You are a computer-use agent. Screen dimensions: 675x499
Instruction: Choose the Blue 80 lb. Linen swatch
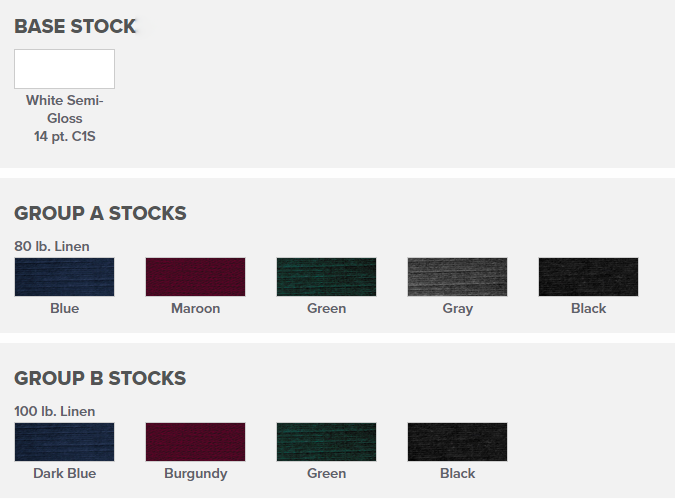click(x=64, y=277)
